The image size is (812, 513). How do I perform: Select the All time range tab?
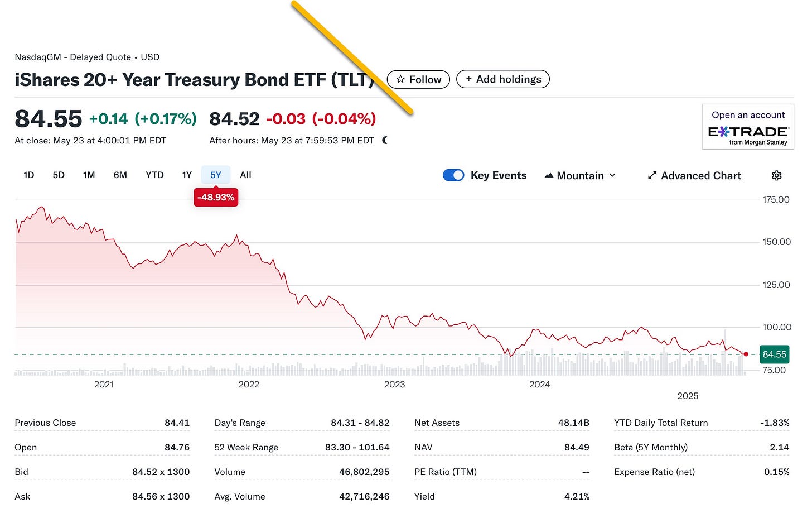[x=245, y=175]
